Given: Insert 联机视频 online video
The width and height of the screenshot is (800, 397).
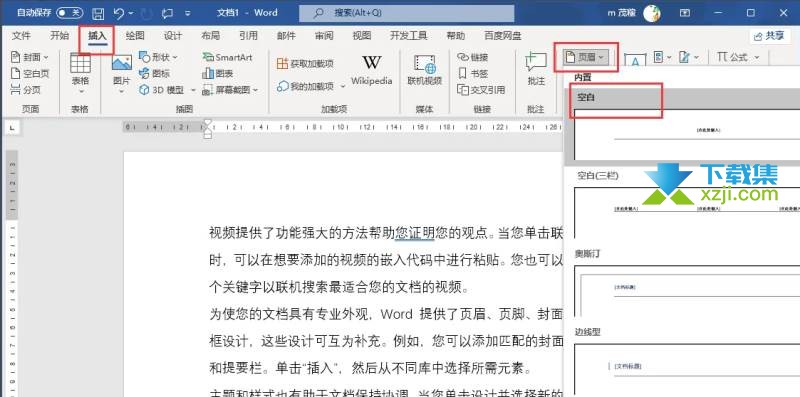Looking at the screenshot, I should (x=424, y=69).
